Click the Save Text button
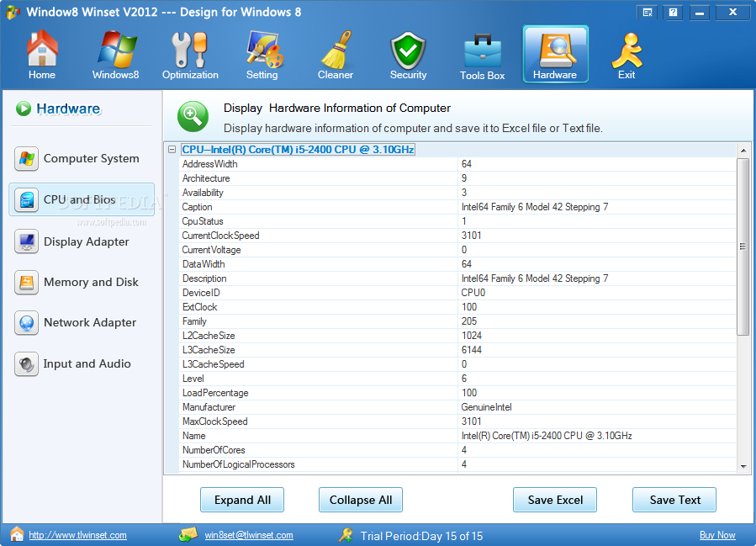The image size is (756, 546). (x=674, y=500)
